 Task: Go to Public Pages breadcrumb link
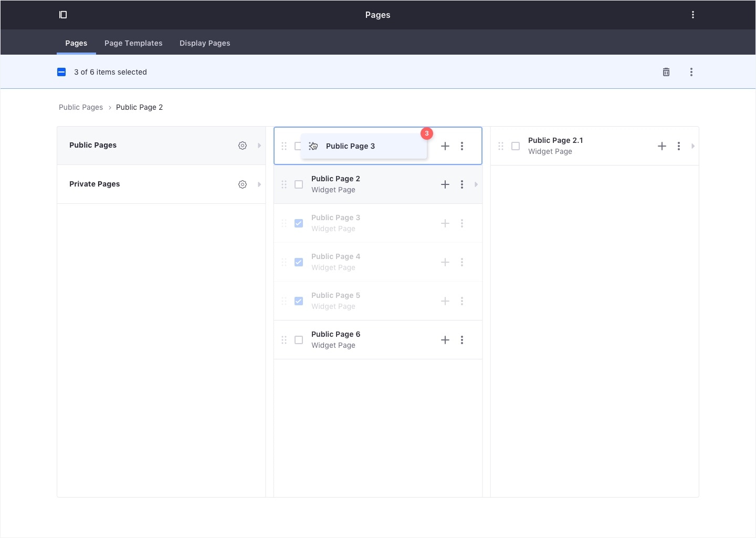pos(81,107)
